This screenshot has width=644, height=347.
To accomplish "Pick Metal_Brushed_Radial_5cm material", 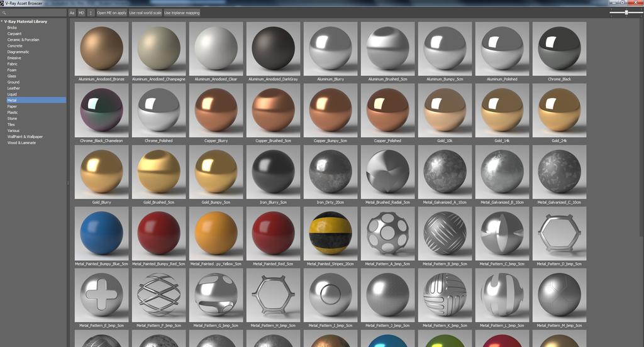I will point(387,172).
